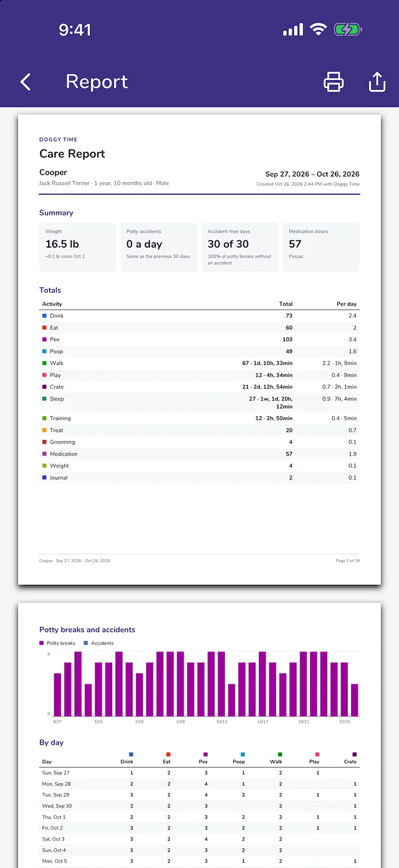This screenshot has height=868, width=399.
Task: Click the Day column header
Action: point(47,762)
